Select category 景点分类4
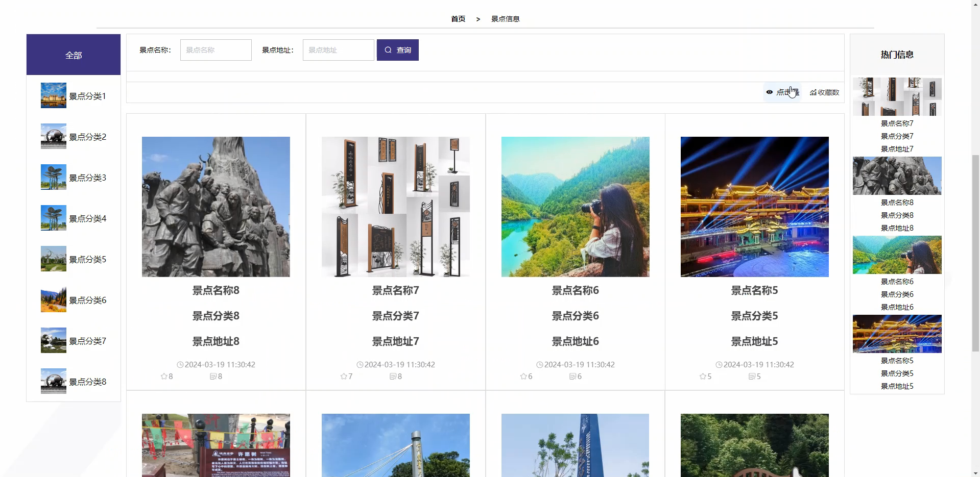 pyautogui.click(x=74, y=218)
